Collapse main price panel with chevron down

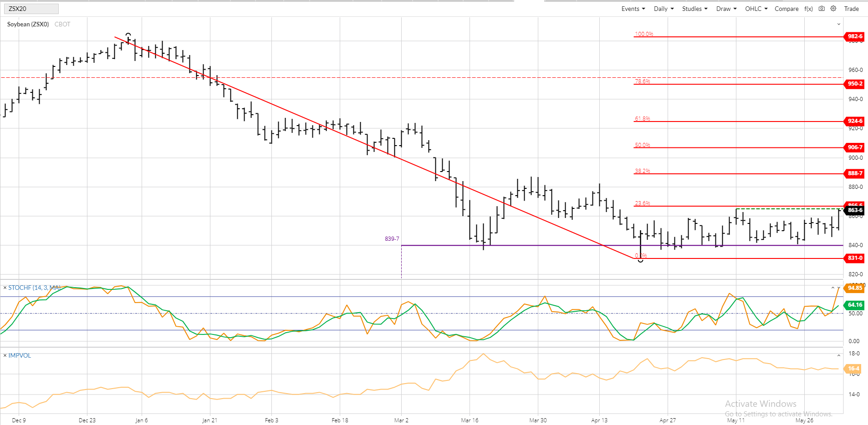[839, 24]
